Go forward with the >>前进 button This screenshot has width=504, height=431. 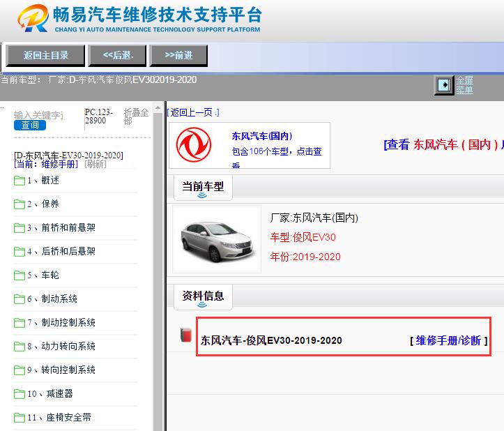coord(178,55)
